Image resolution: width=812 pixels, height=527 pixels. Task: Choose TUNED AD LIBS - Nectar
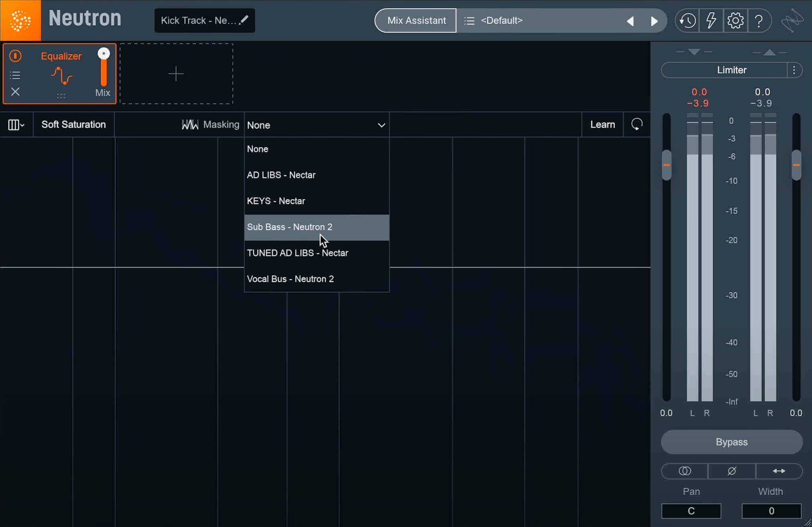pyautogui.click(x=317, y=253)
